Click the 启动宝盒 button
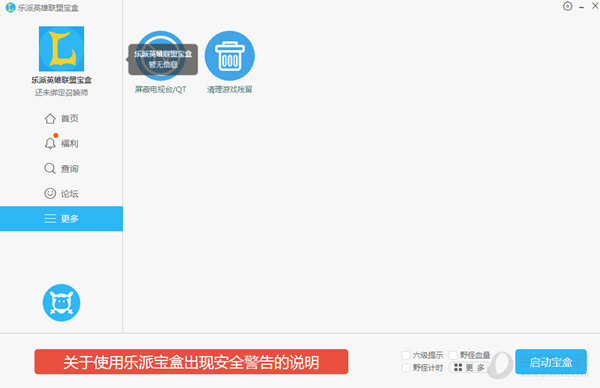 click(551, 362)
